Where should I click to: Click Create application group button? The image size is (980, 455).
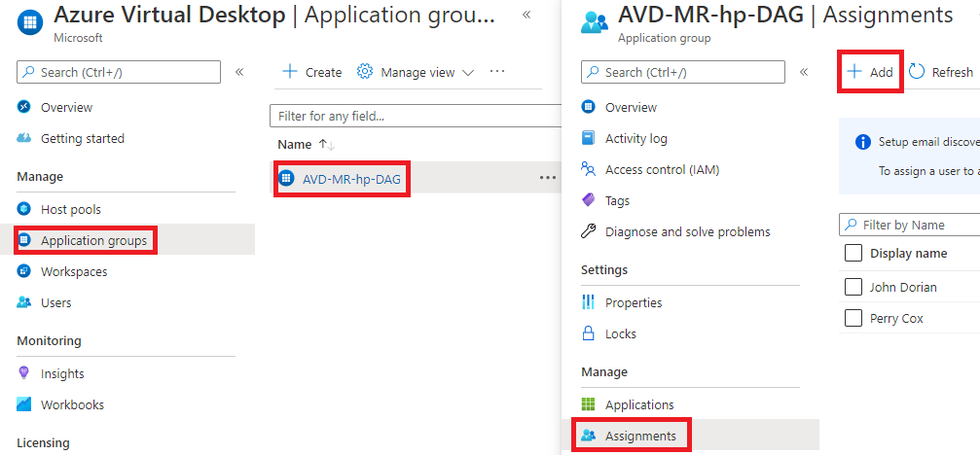(311, 72)
